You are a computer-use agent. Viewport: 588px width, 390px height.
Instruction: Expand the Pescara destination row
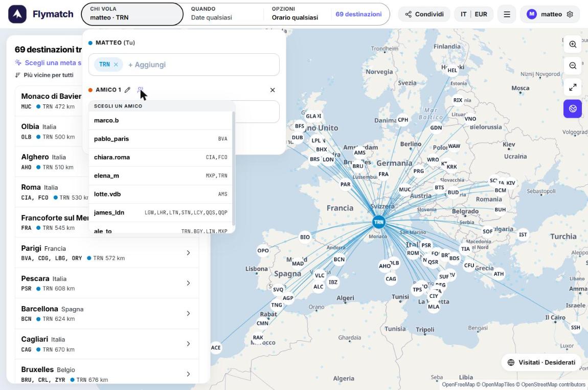[107, 283]
